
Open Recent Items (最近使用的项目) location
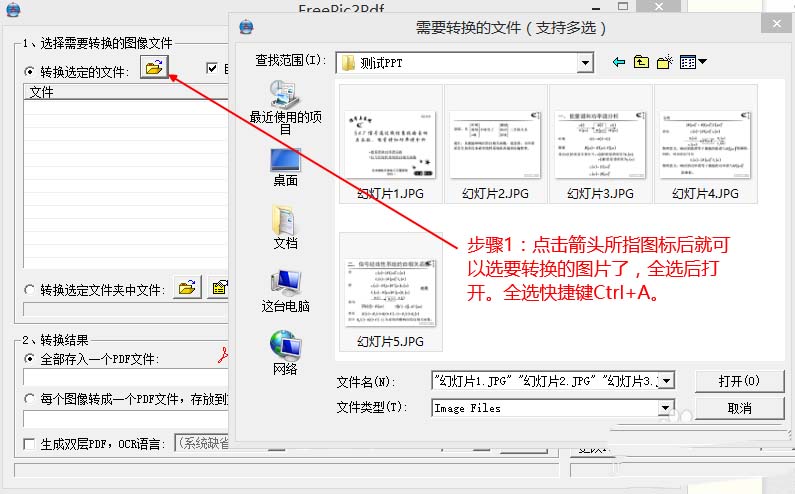[285, 107]
